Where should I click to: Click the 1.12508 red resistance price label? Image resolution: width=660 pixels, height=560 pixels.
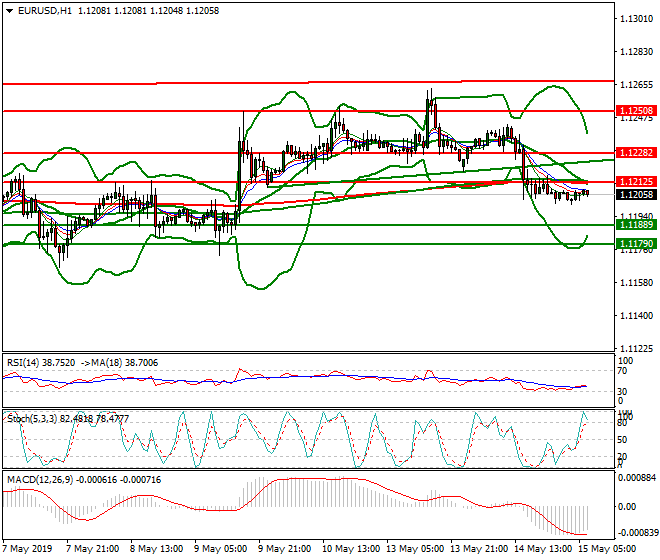[637, 111]
